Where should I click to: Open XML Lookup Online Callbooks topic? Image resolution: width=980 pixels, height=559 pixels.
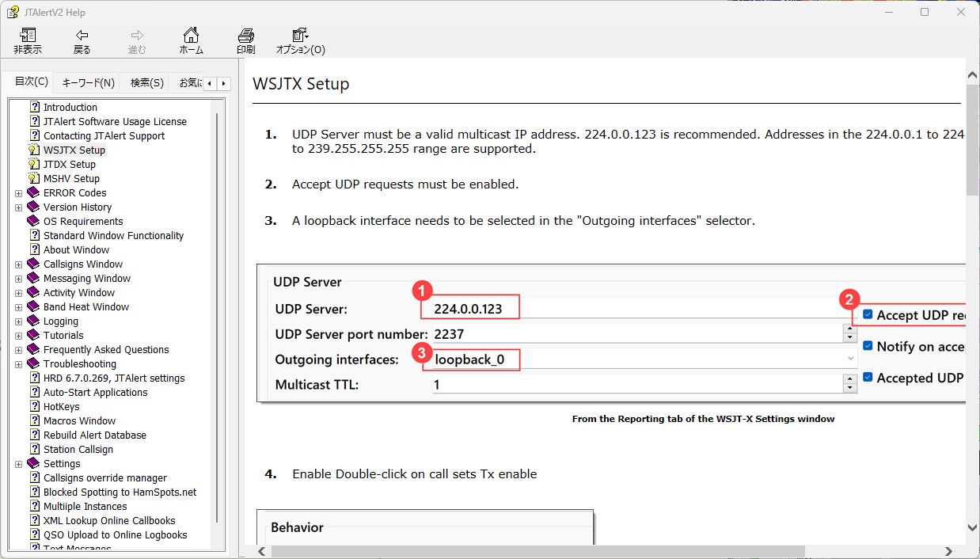click(x=109, y=520)
